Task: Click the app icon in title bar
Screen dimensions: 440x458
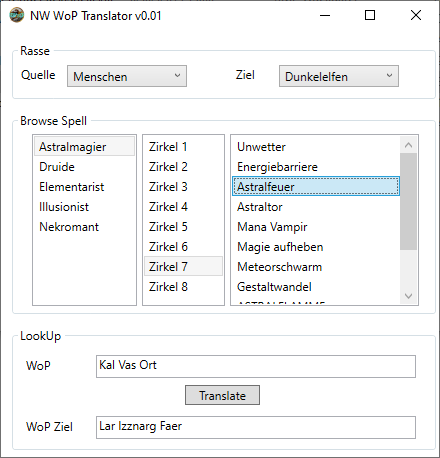Action: click(x=16, y=15)
